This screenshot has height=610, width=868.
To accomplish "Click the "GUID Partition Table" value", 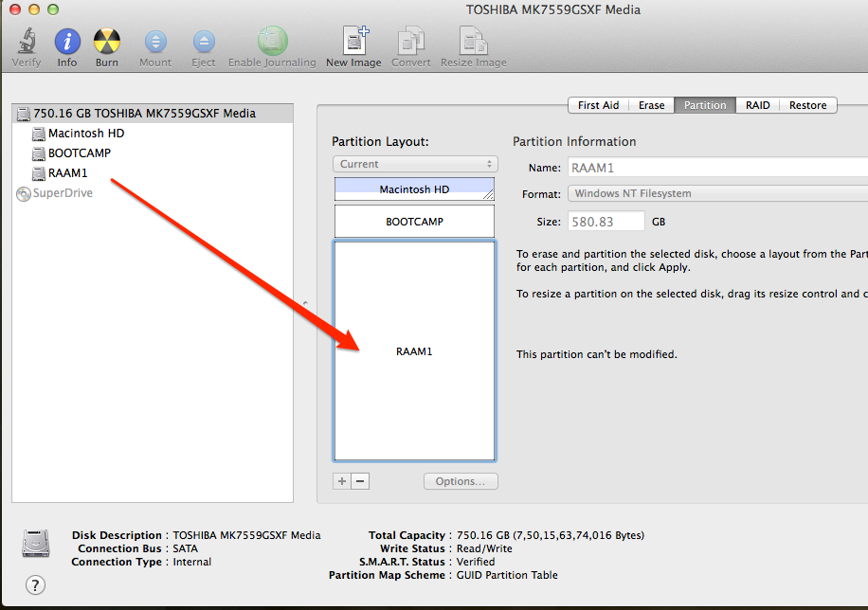I will tap(507, 575).
